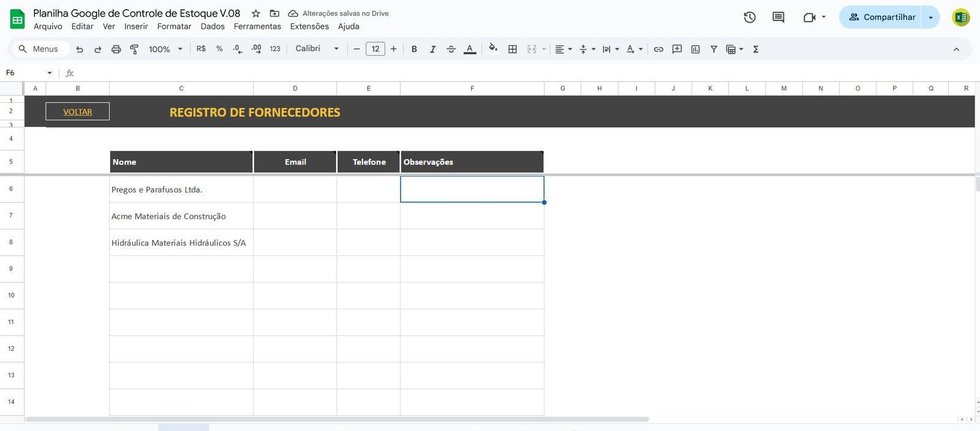This screenshot has height=431, width=980.
Task: Increase font size with plus button
Action: point(393,49)
